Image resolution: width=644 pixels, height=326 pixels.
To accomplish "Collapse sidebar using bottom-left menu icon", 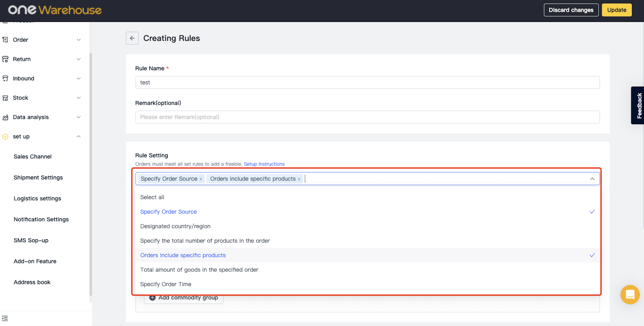I will (x=5, y=318).
